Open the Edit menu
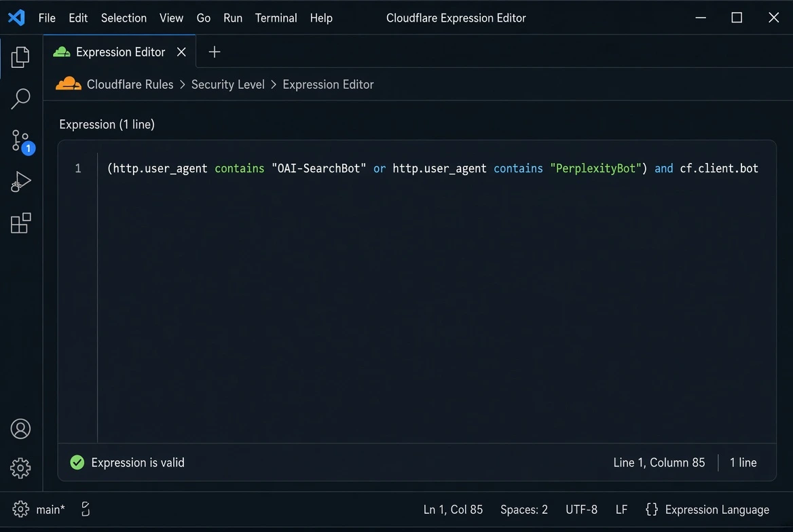793x532 pixels. pyautogui.click(x=78, y=18)
